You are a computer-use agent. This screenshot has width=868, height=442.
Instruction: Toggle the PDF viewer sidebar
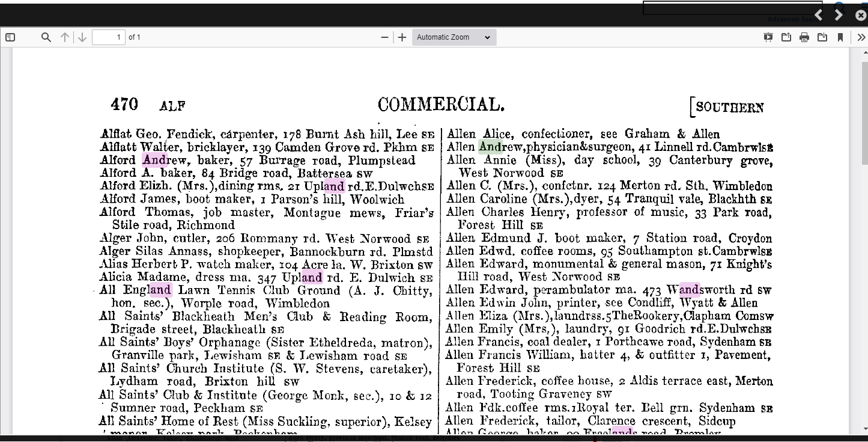[x=10, y=37]
